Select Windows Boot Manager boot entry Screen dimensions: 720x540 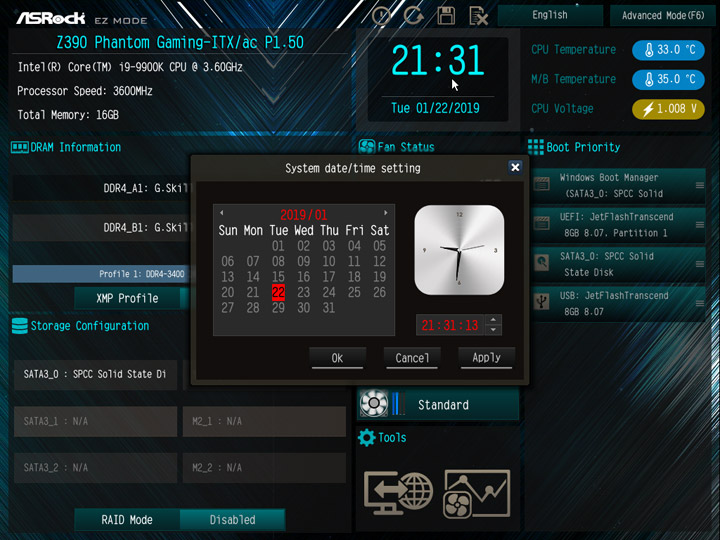pos(618,186)
